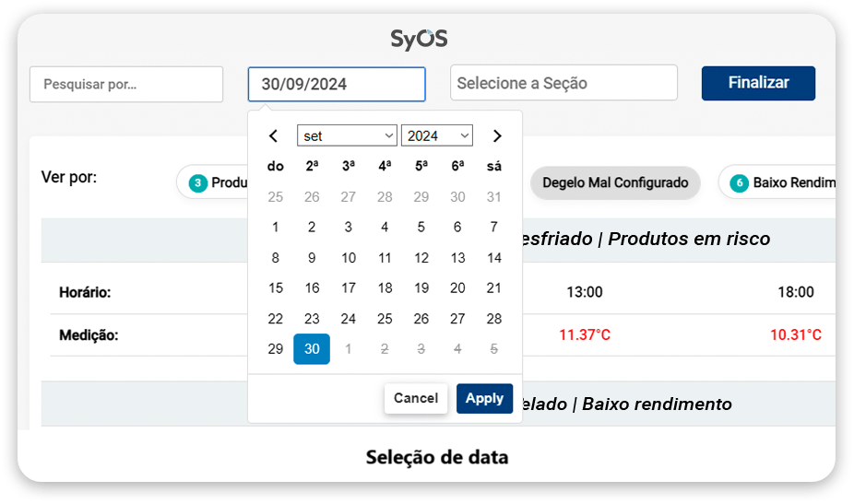Click the 13:00 time column header

(585, 292)
